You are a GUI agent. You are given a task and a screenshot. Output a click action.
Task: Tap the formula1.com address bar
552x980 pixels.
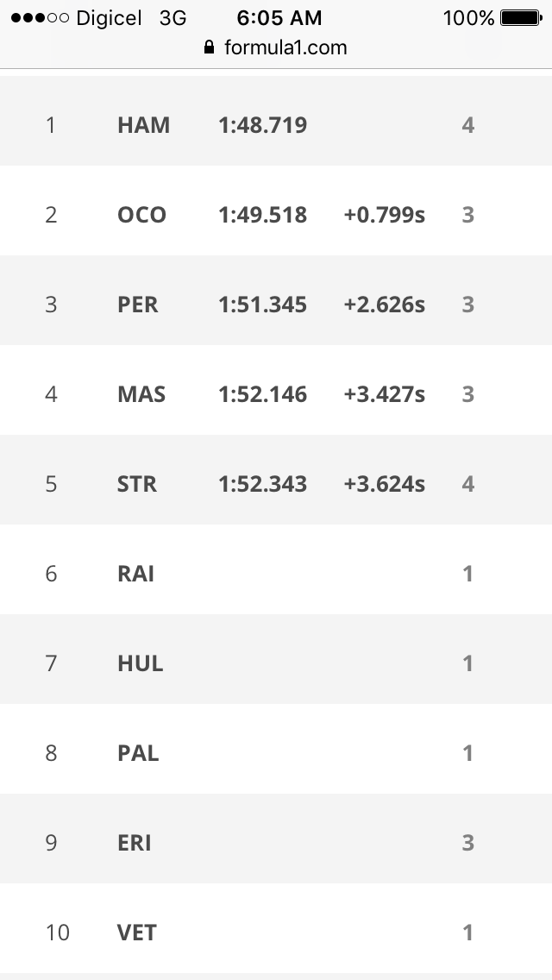click(x=285, y=47)
